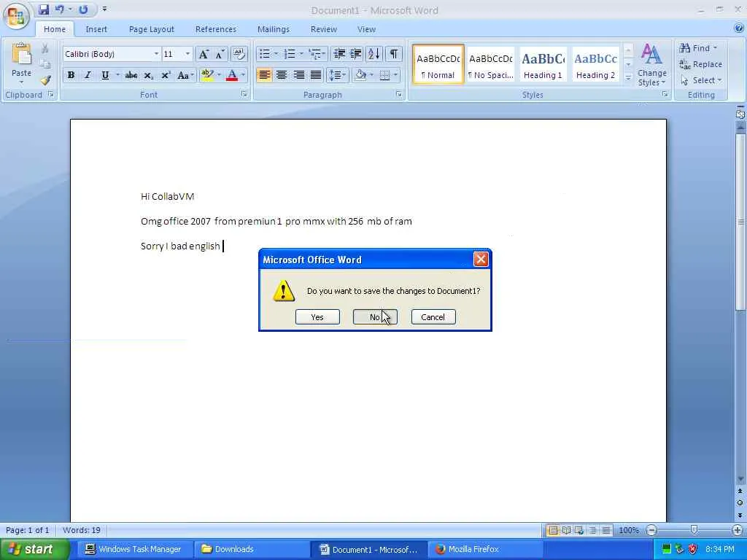The image size is (747, 560).
Task: Click No in save dialog
Action: pyautogui.click(x=375, y=317)
